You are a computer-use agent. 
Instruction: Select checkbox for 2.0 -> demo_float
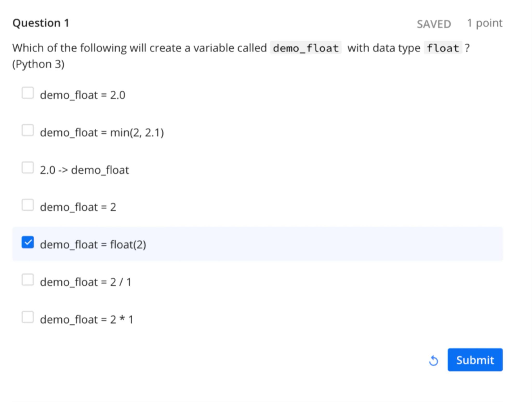pyautogui.click(x=28, y=168)
